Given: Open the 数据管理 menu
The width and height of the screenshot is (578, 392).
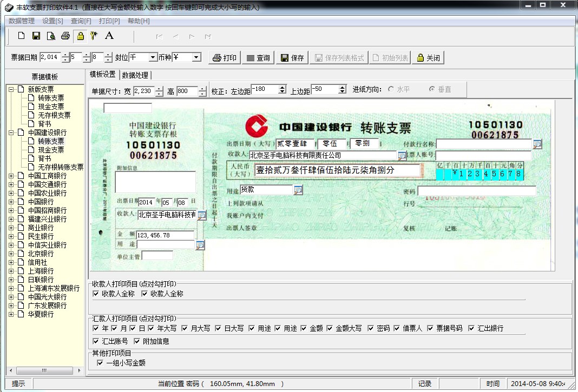Looking at the screenshot, I should (x=22, y=21).
